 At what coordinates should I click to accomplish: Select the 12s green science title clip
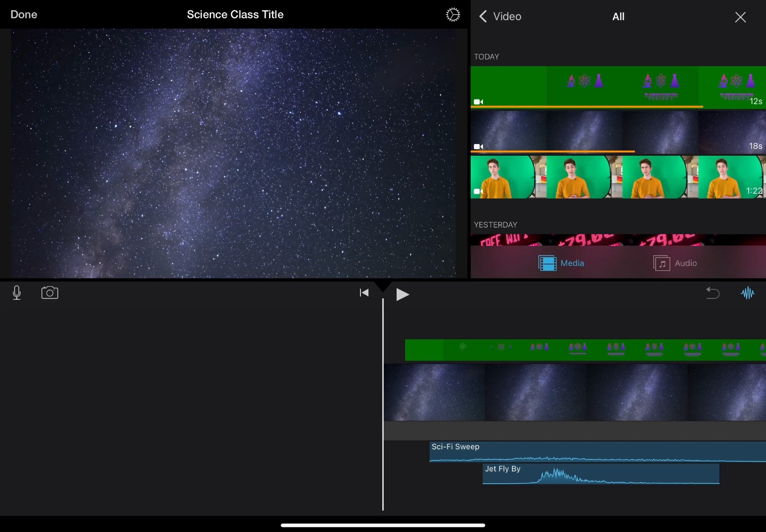(x=618, y=87)
